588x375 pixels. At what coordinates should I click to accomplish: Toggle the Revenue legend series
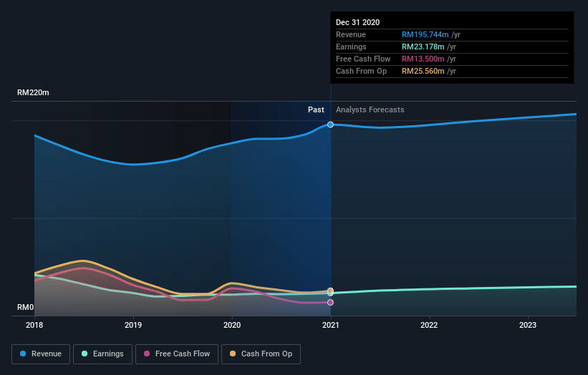[x=41, y=354]
